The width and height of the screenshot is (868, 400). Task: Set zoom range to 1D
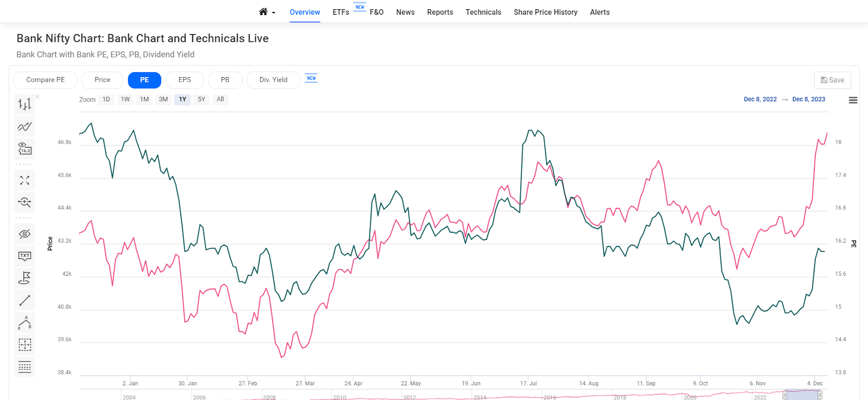[106, 99]
